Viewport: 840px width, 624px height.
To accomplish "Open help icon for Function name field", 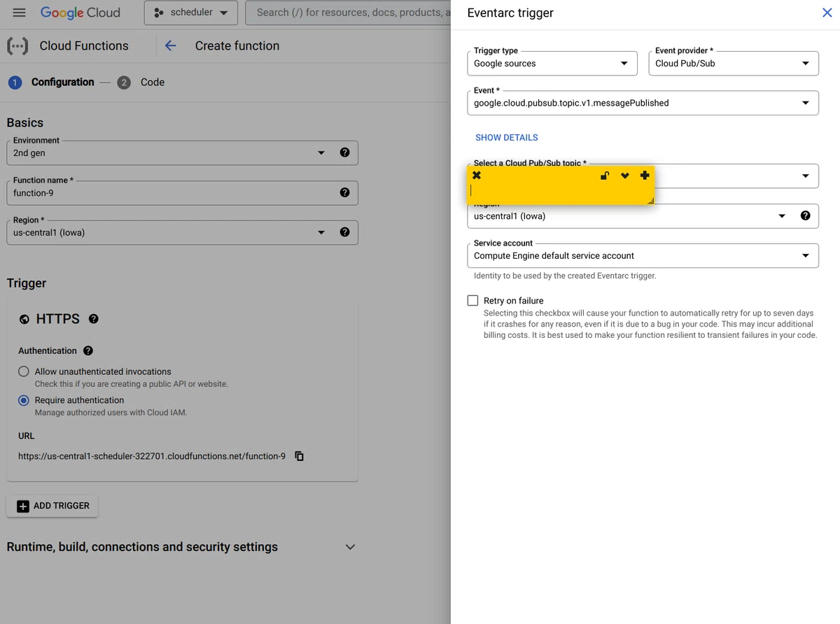I will (344, 192).
